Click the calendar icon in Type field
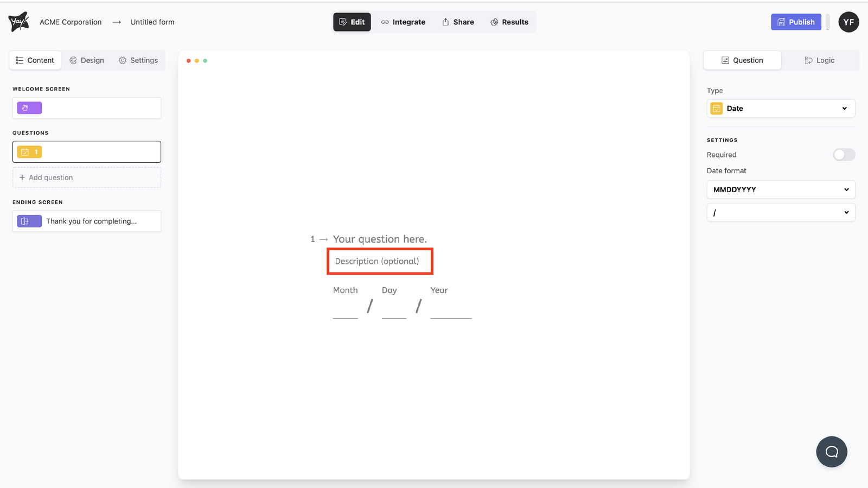Screen dimensions: 868x488 [x=717, y=109]
